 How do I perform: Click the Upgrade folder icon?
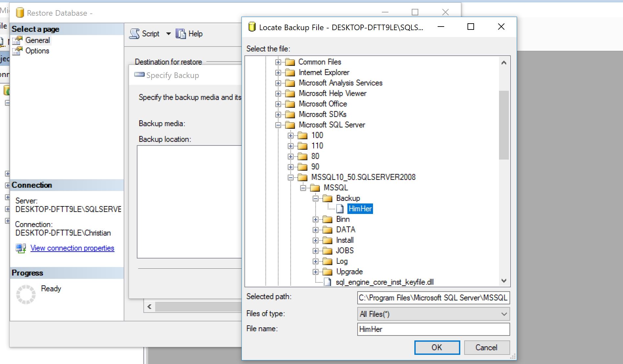(328, 271)
